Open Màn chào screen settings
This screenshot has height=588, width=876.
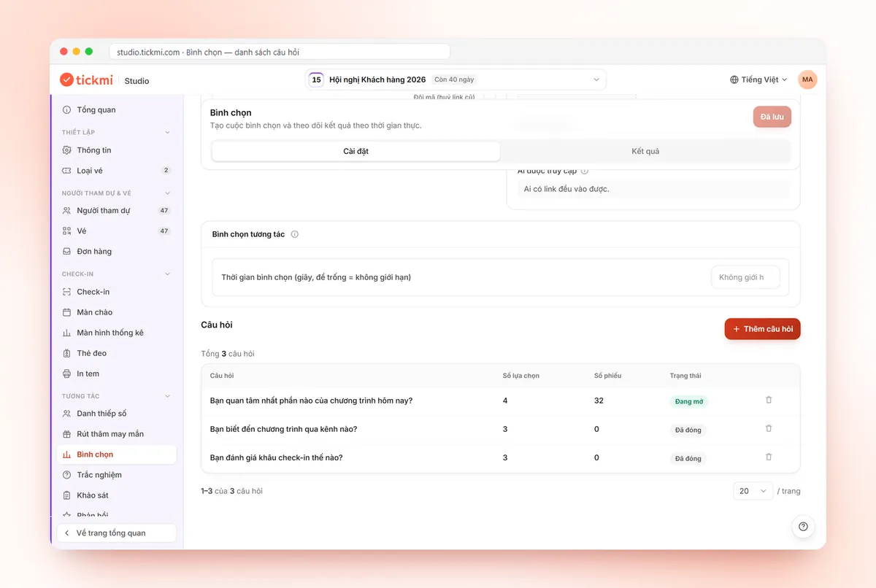(117, 312)
